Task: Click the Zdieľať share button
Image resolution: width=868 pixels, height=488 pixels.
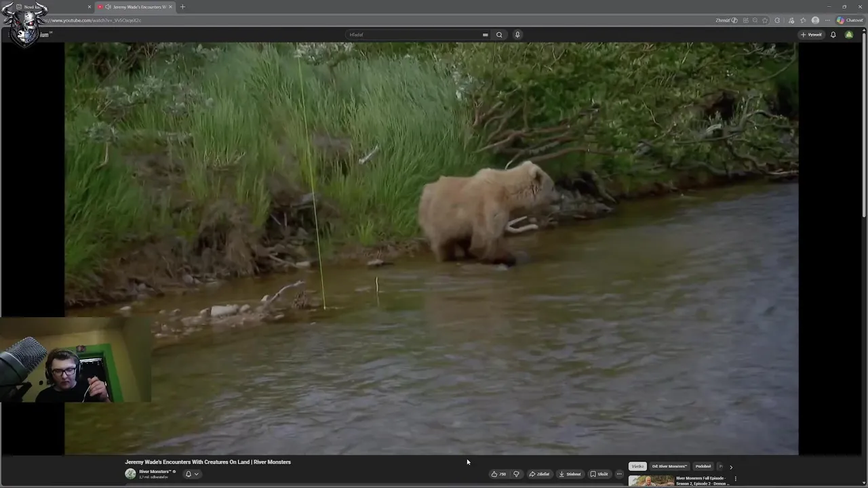Action: pos(539,474)
